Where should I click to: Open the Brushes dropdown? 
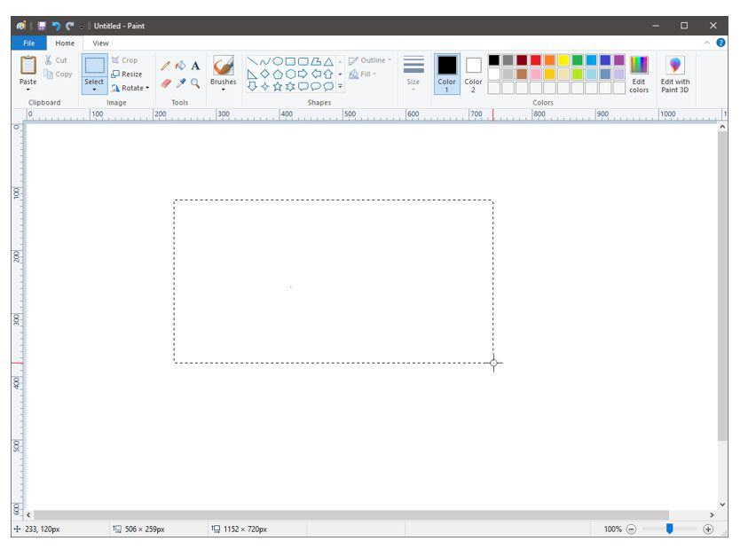click(x=223, y=89)
